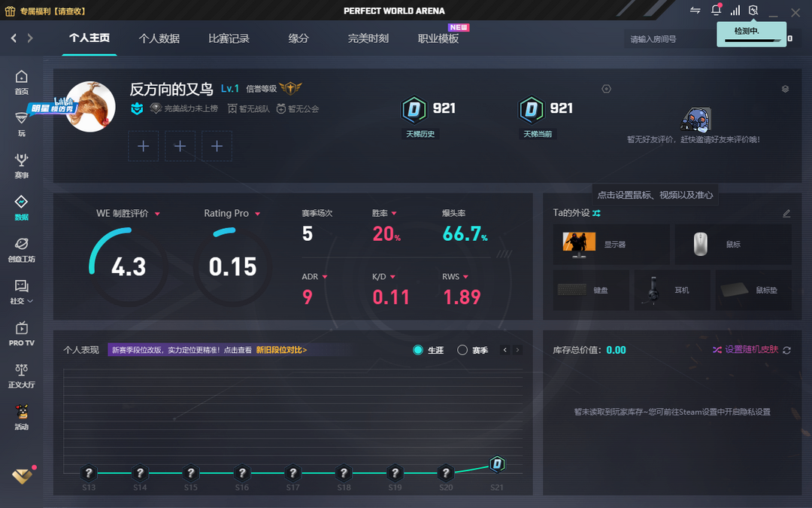Click the layers icon on profile card
This screenshot has width=812, height=508.
[785, 89]
